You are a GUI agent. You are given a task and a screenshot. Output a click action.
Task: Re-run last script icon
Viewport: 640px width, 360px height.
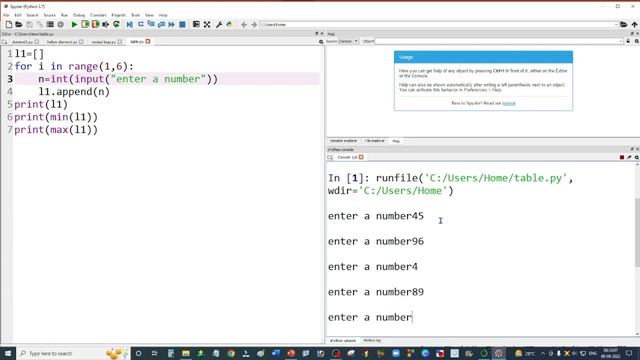[x=116, y=24]
